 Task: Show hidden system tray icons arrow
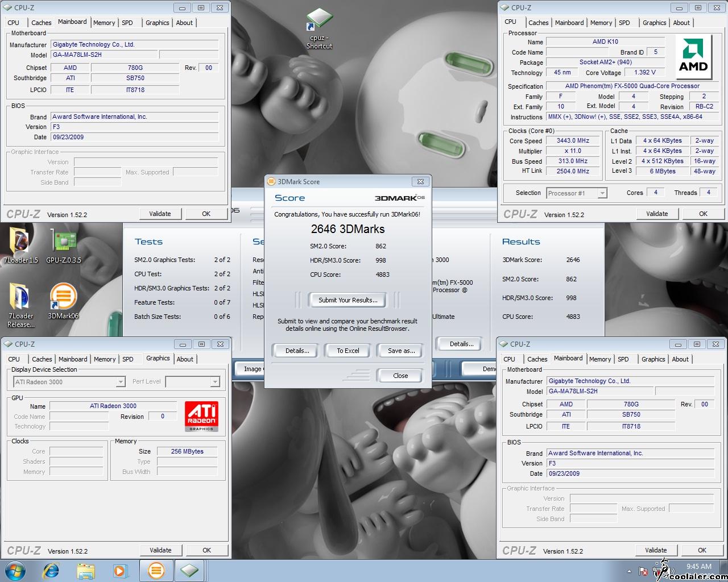629,571
